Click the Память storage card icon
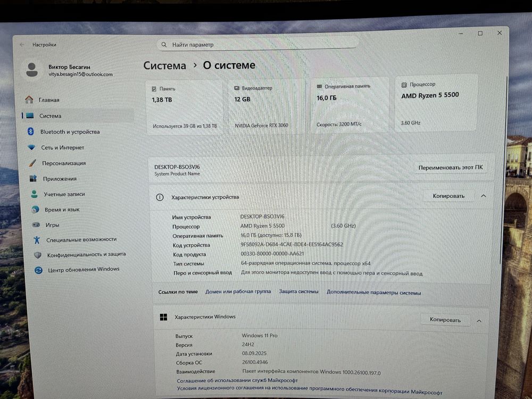The image size is (532, 399). (154, 89)
